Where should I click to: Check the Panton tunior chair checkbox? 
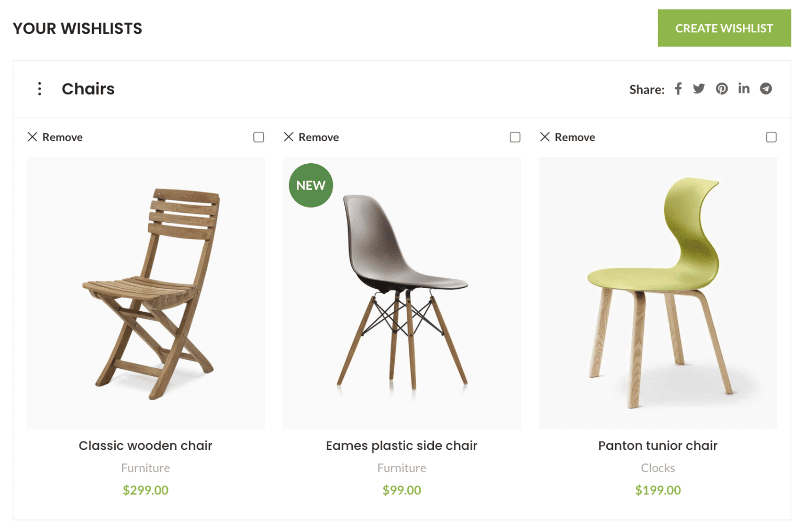771,137
